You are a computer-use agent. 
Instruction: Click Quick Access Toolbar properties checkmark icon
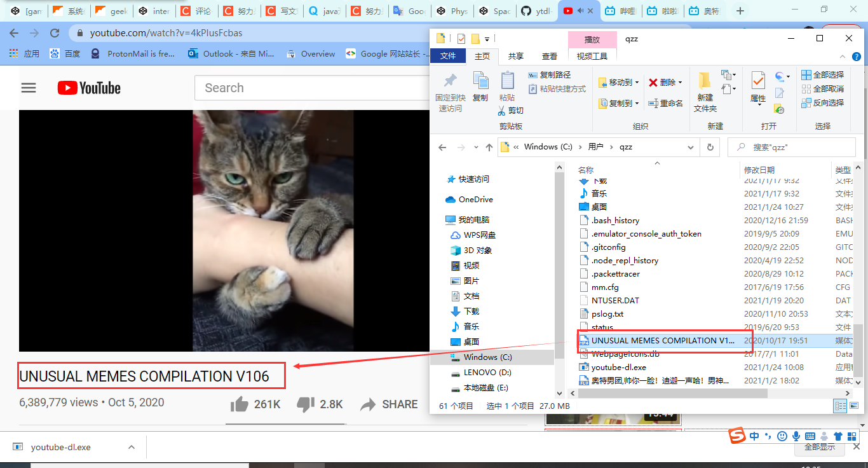coord(461,39)
